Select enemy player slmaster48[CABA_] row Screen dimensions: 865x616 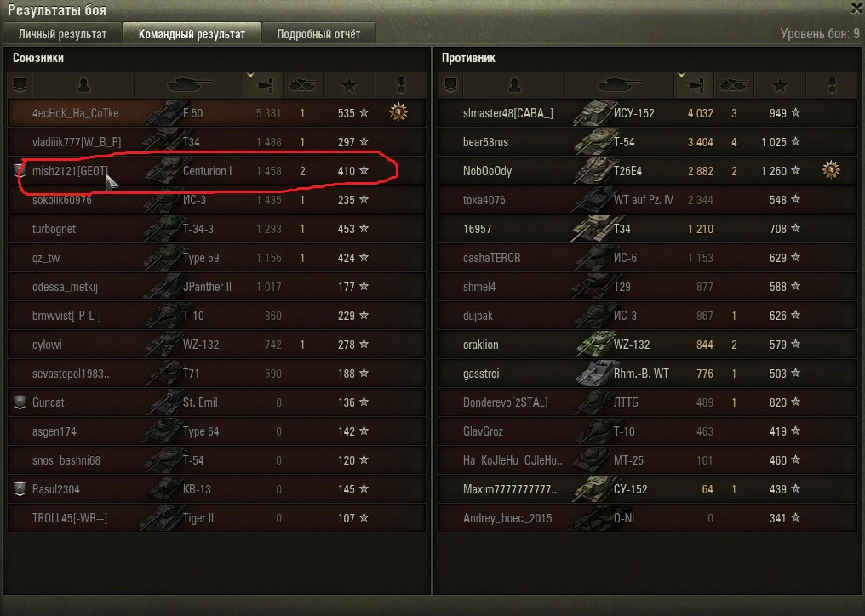[648, 113]
